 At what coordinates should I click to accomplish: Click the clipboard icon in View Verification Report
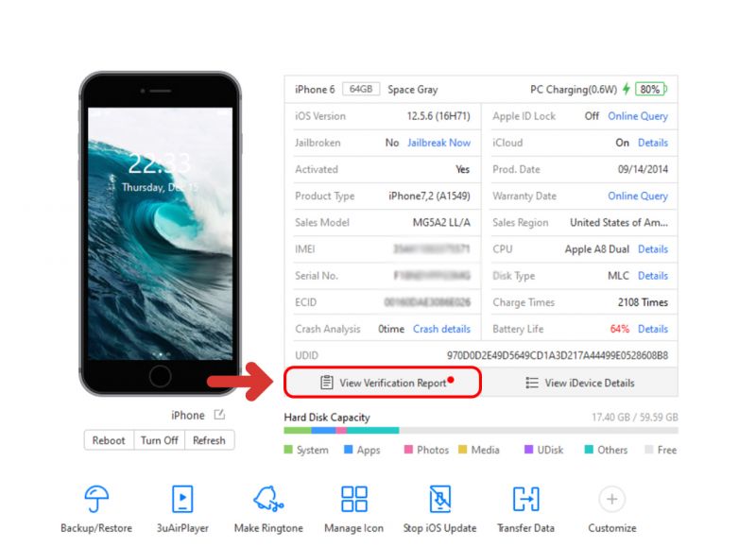click(326, 383)
